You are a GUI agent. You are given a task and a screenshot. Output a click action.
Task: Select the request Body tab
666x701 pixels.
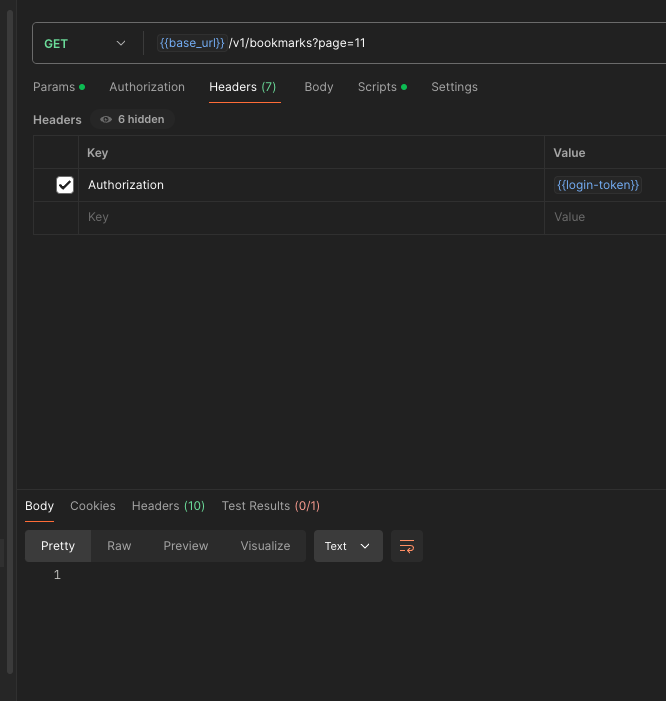pos(319,87)
